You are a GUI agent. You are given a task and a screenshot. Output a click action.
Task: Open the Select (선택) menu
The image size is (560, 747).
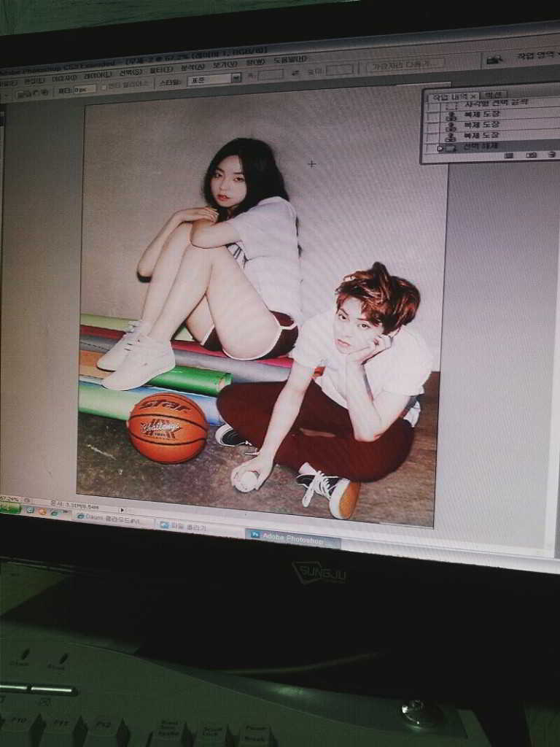(130, 72)
